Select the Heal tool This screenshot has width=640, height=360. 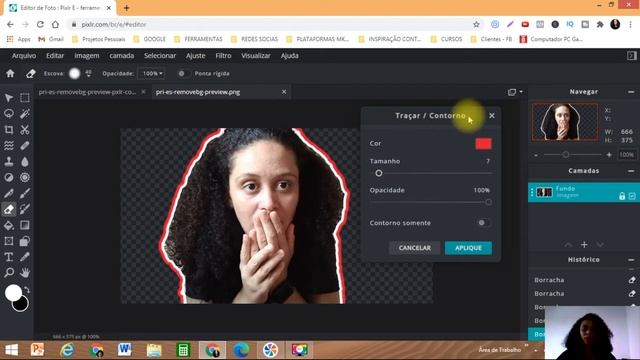coord(25,145)
